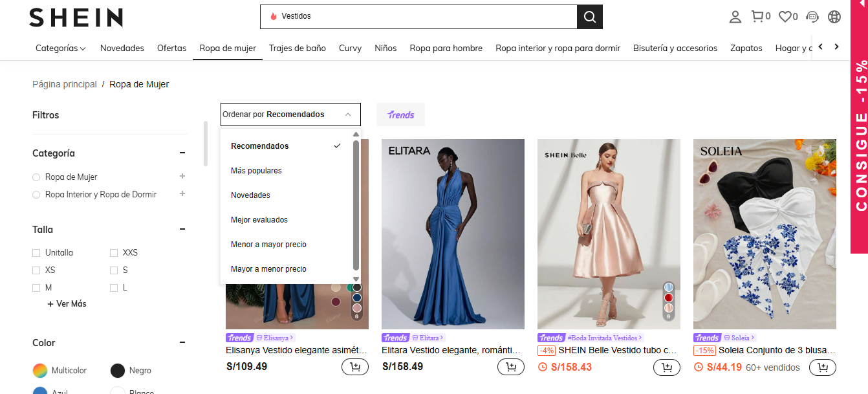Screen dimensions: 868x394
Task: Check the XXS size checkbox
Action: pyautogui.click(x=114, y=253)
